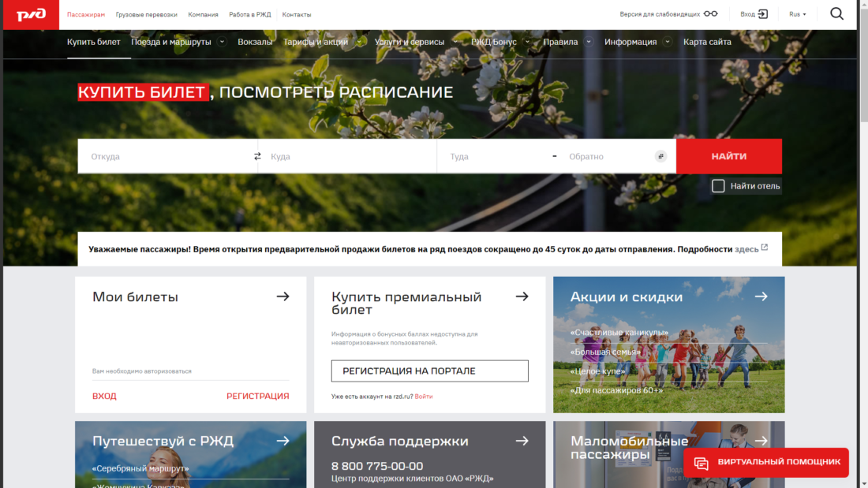Click ВХОД link in Мои билеты card

[104, 396]
